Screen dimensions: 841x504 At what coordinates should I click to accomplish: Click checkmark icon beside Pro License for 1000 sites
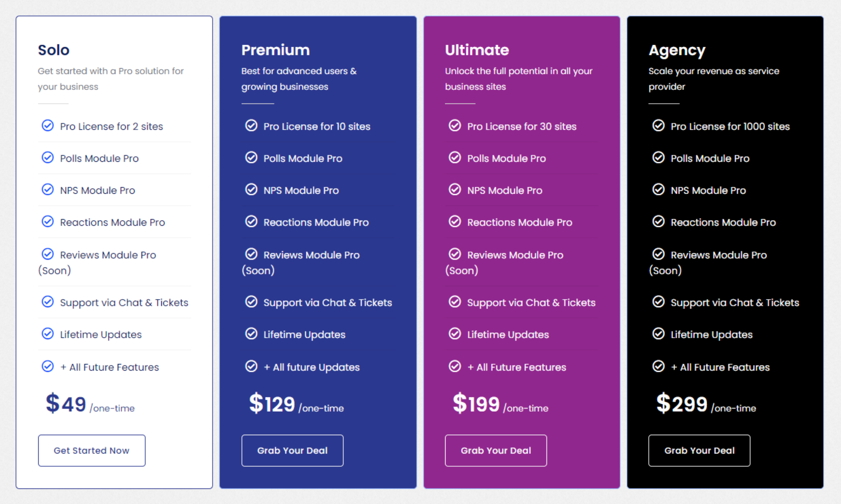click(658, 126)
